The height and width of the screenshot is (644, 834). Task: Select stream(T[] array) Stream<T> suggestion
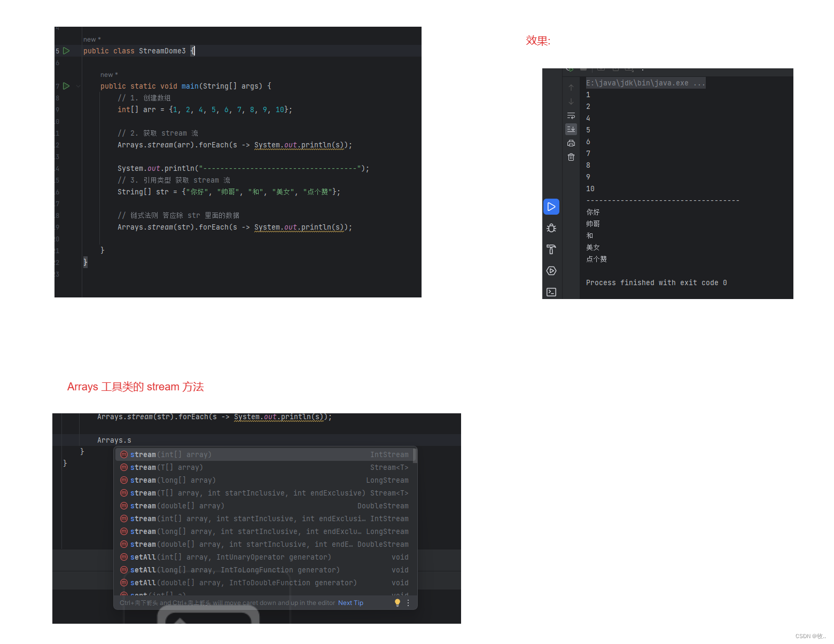[264, 467]
